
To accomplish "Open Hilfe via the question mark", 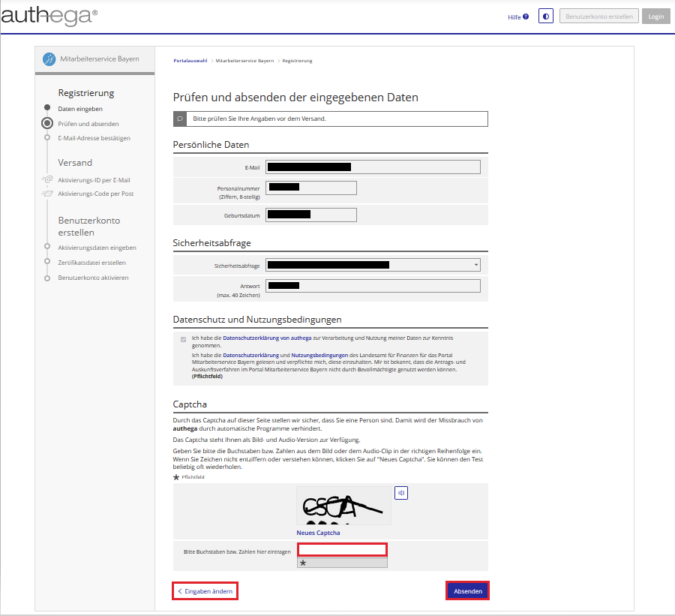I will pyautogui.click(x=525, y=17).
